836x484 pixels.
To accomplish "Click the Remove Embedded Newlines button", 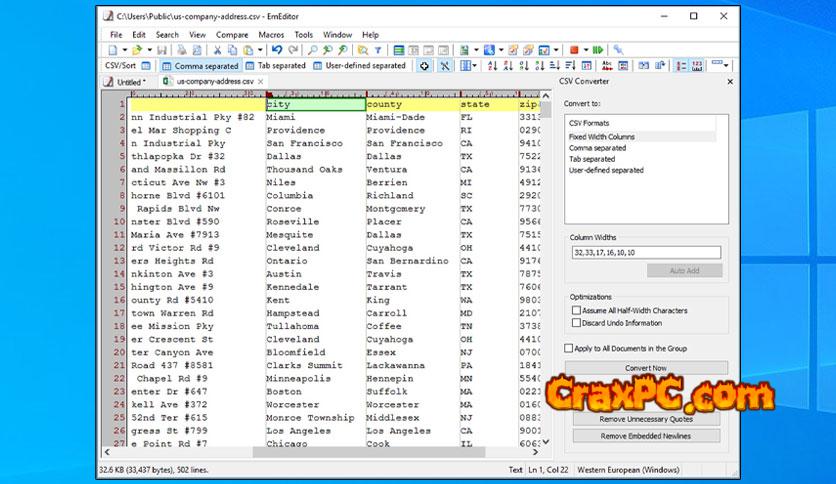I will coord(646,436).
